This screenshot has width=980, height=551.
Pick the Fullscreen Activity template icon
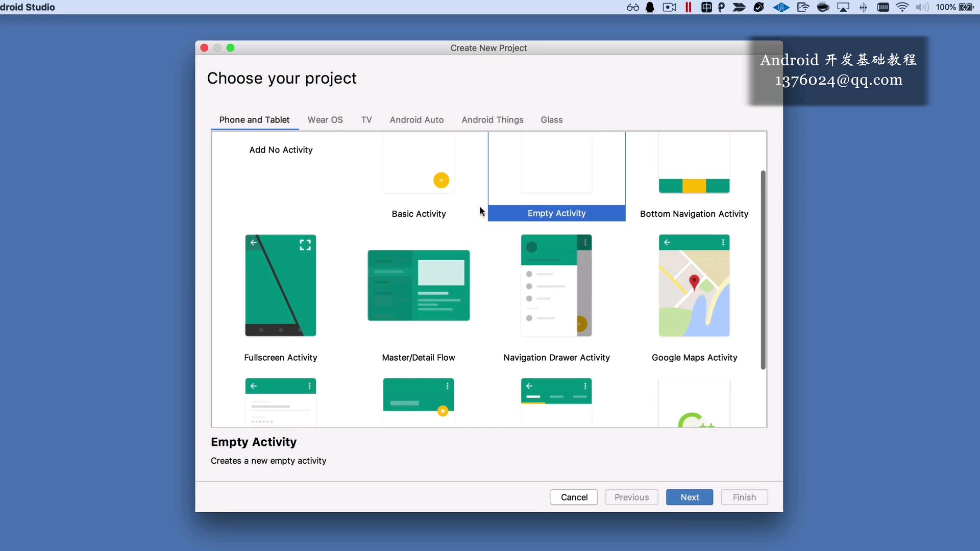point(280,285)
